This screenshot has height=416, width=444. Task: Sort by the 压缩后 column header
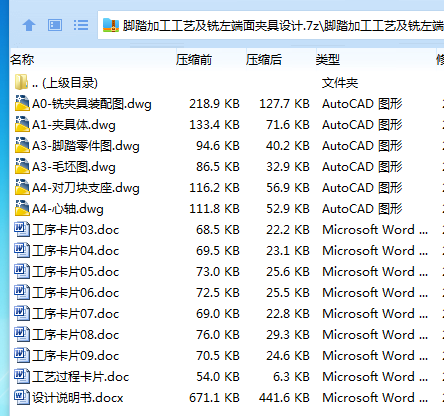tap(264, 60)
